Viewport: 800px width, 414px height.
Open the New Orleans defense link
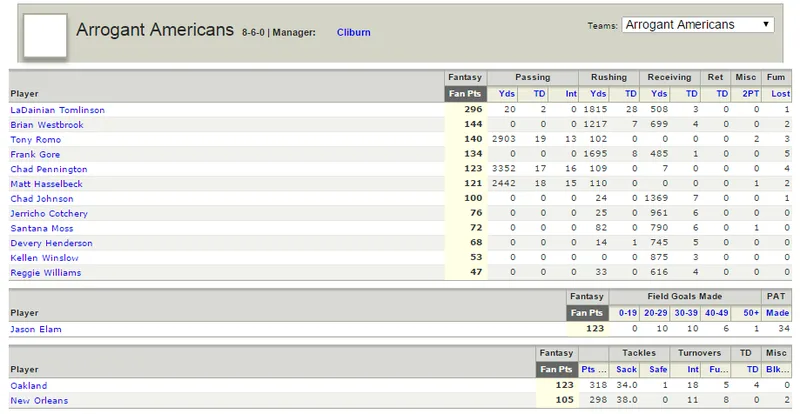tap(39, 400)
